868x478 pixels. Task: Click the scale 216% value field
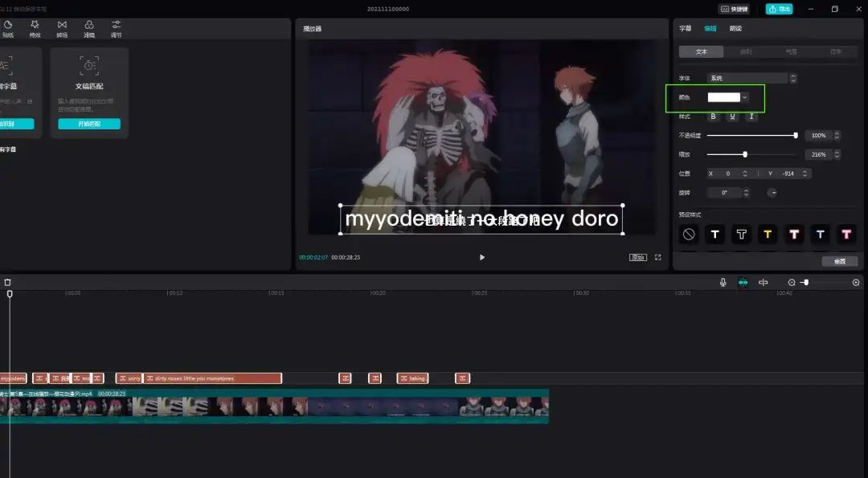(x=819, y=154)
